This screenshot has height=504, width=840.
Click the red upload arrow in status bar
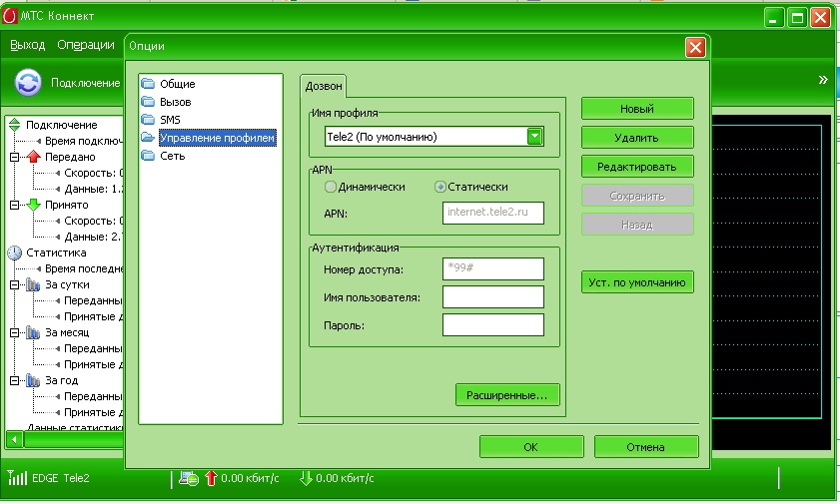coord(211,478)
